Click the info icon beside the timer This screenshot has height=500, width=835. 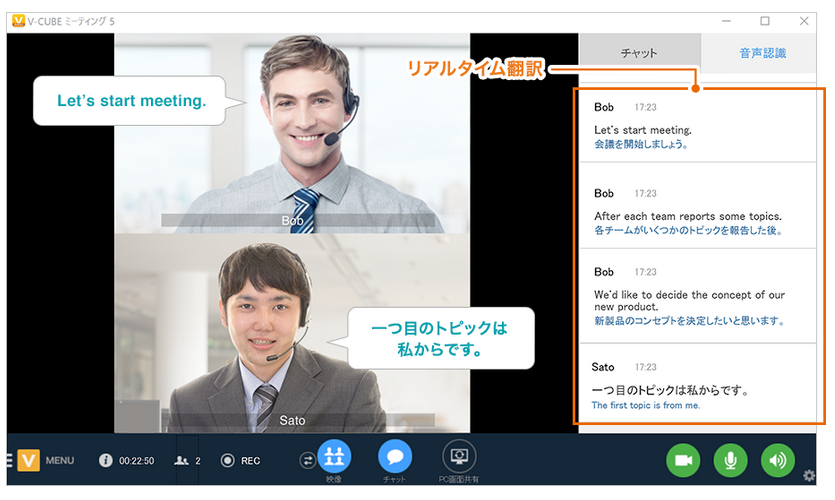(105, 461)
